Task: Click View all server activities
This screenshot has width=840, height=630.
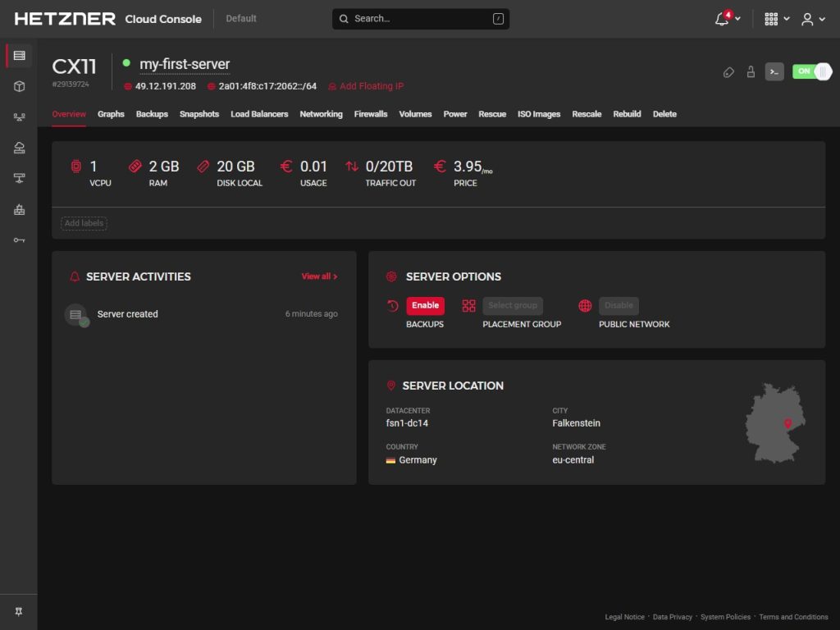Action: [x=319, y=276]
